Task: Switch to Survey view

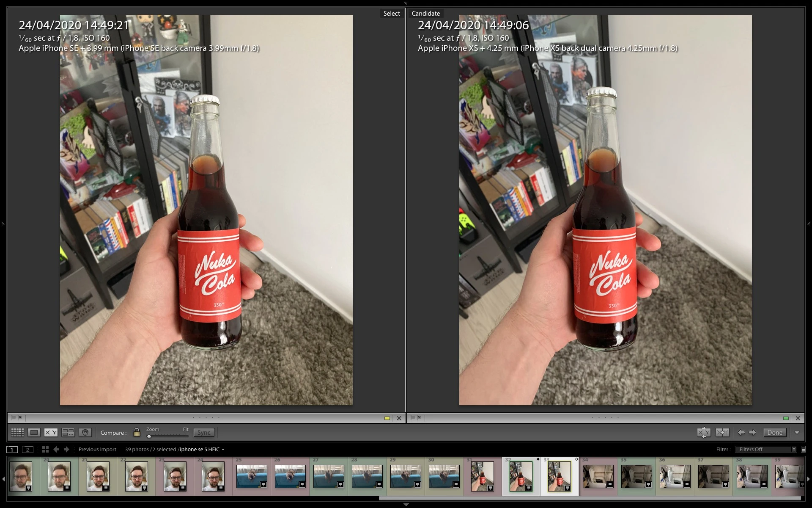Action: click(x=68, y=432)
